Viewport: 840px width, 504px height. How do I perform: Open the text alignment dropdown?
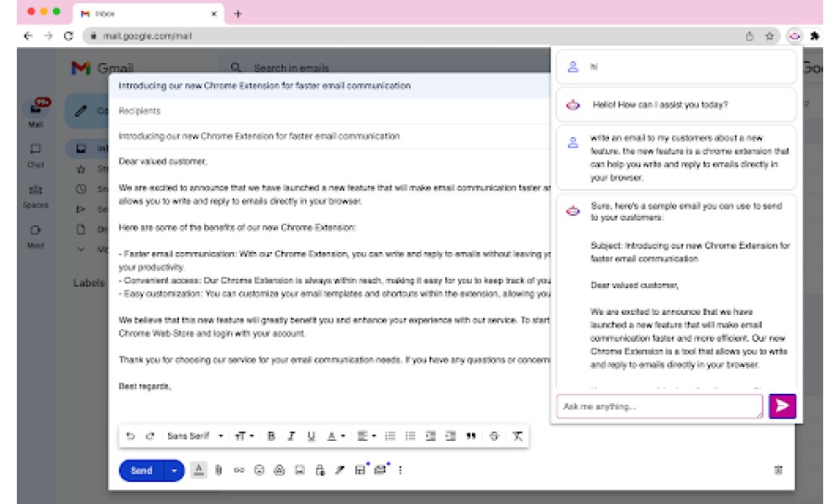point(366,436)
